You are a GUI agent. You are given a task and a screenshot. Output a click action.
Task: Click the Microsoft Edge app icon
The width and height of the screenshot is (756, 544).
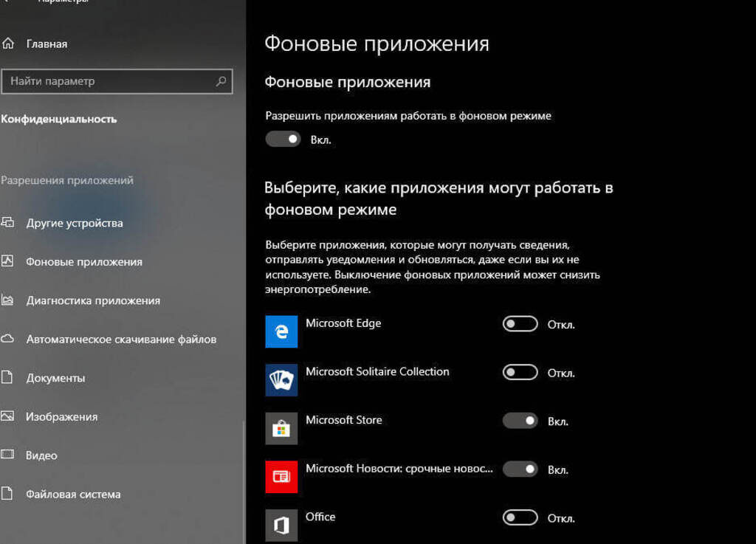(281, 331)
